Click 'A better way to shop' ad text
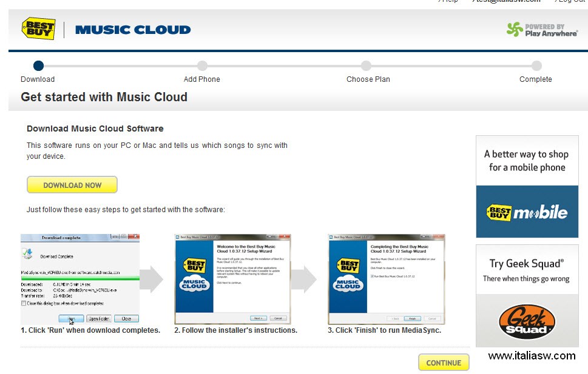Image resolution: width=588 pixels, height=374 pixels. tap(527, 161)
